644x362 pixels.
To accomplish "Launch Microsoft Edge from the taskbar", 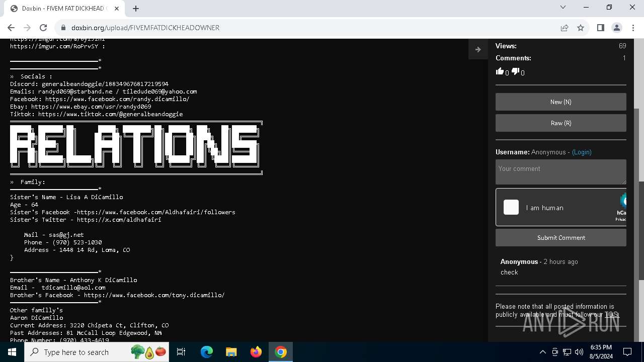I will 207,352.
